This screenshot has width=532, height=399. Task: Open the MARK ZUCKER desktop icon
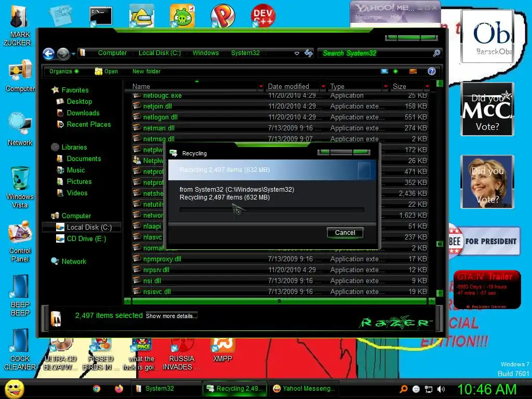(x=19, y=24)
